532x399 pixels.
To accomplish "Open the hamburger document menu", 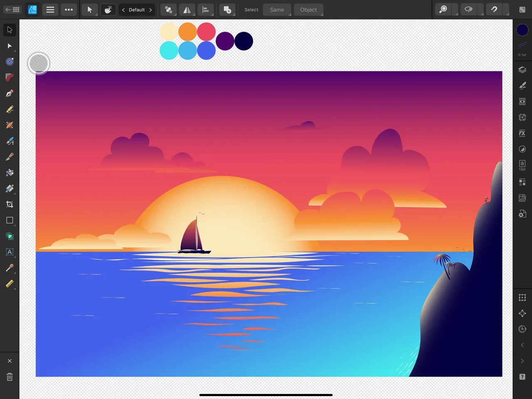I will pos(50,10).
